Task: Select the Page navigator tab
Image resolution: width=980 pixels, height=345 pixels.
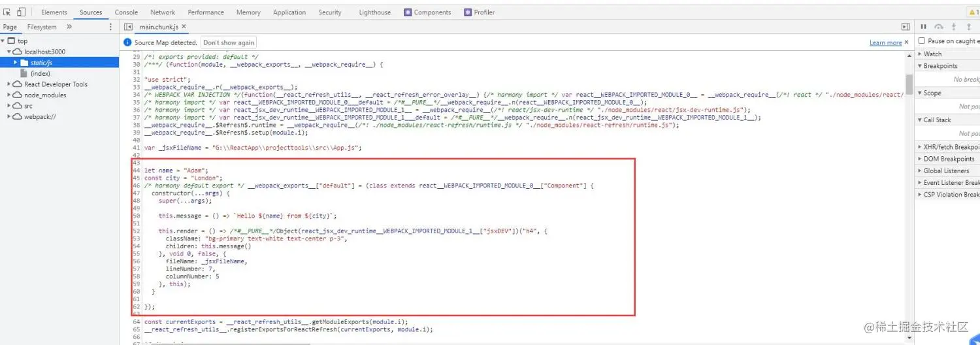Action: click(10, 27)
